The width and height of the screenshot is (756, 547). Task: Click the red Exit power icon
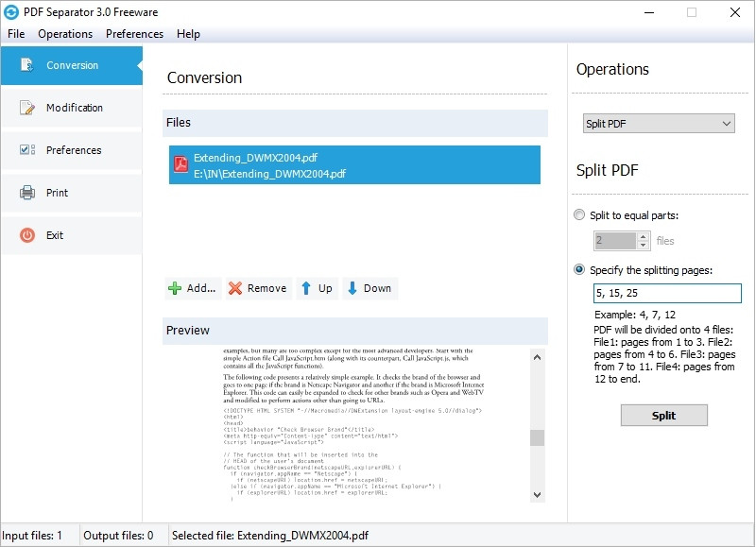(27, 235)
